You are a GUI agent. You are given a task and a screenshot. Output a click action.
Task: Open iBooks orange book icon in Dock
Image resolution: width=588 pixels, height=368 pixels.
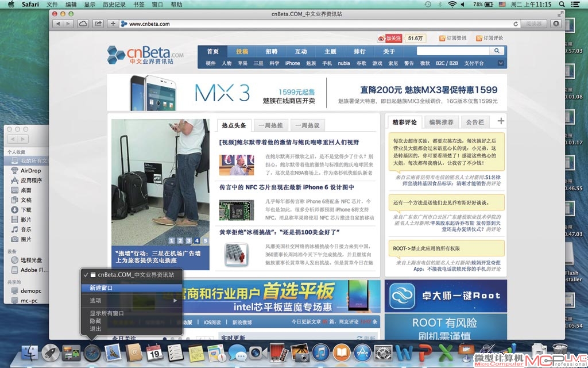[341, 353]
